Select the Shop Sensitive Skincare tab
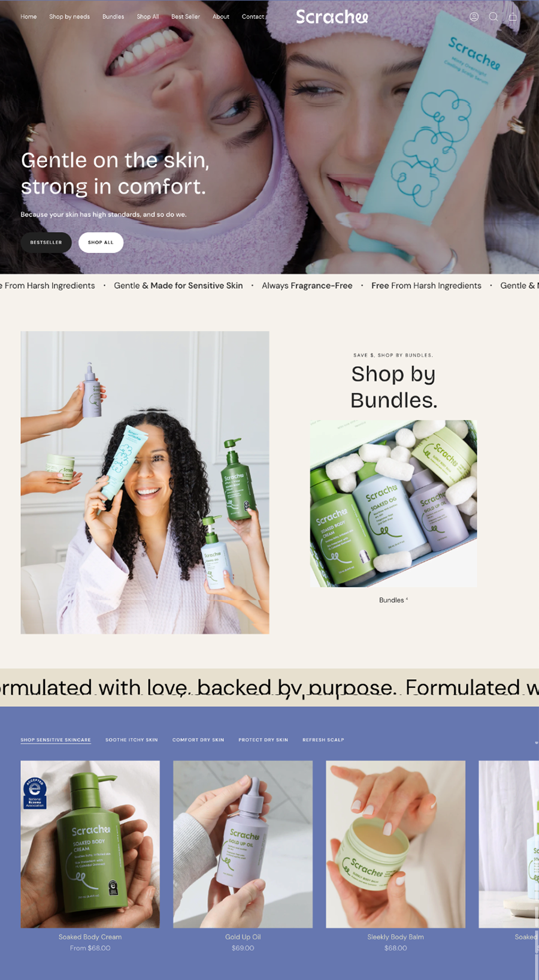Screen dimensions: 539x980 (56, 740)
